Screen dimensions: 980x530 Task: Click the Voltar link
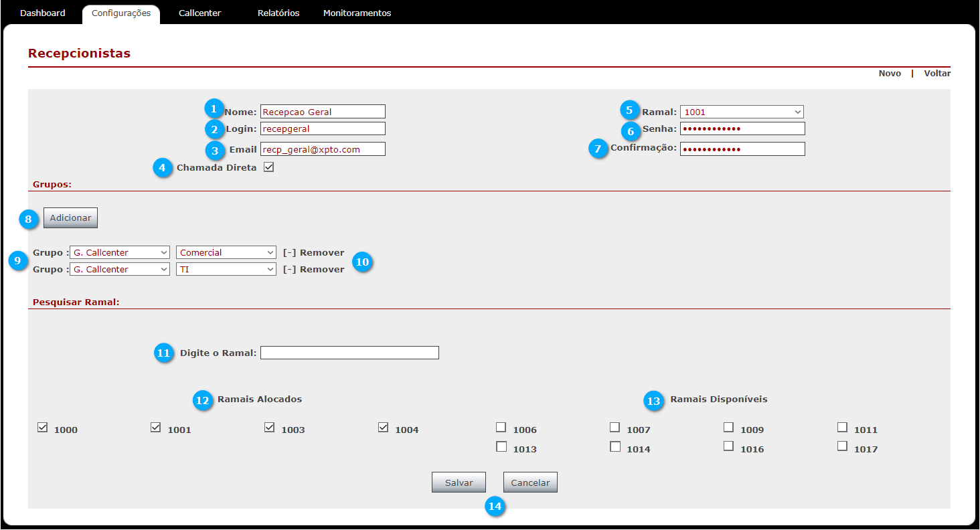(x=937, y=74)
